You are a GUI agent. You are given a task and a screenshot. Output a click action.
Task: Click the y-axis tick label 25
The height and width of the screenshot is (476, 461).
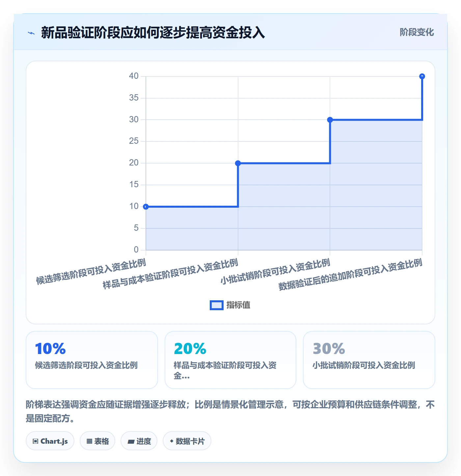[x=134, y=141]
